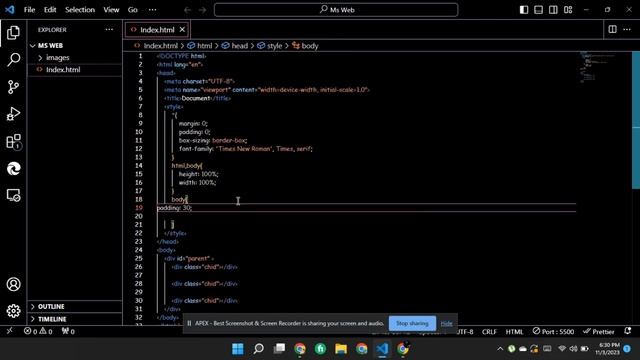Split the editor to the right
The image size is (640, 360).
click(612, 29)
